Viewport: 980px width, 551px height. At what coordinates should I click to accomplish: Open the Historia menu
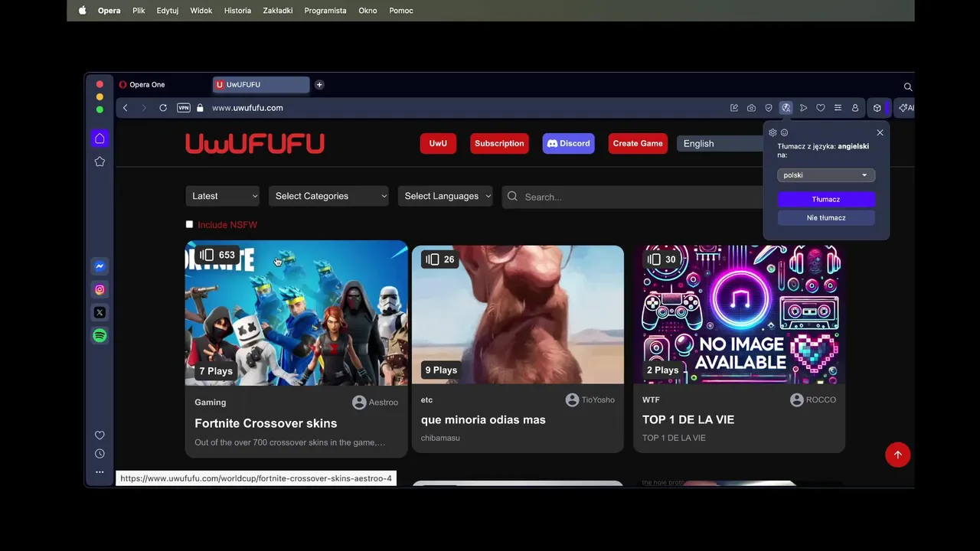[237, 11]
